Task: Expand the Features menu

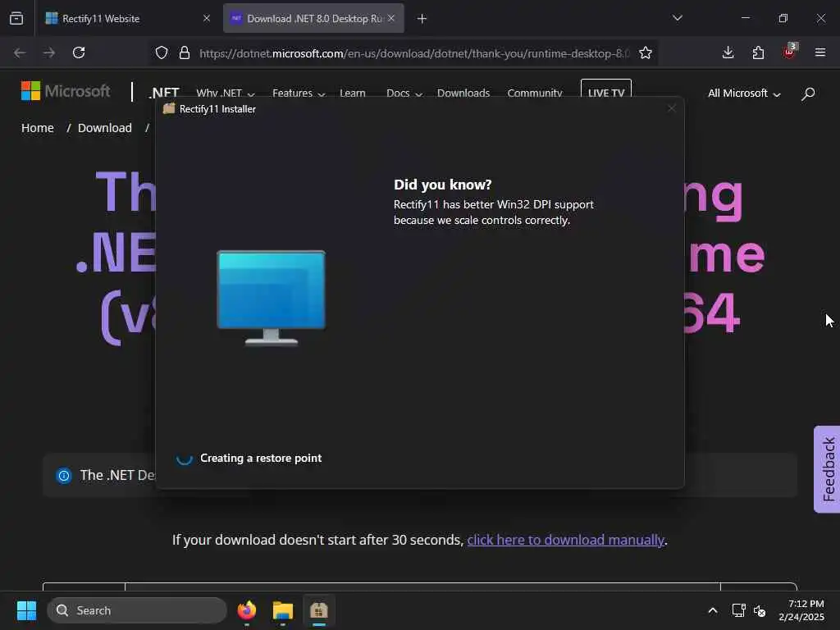Action: click(x=299, y=94)
